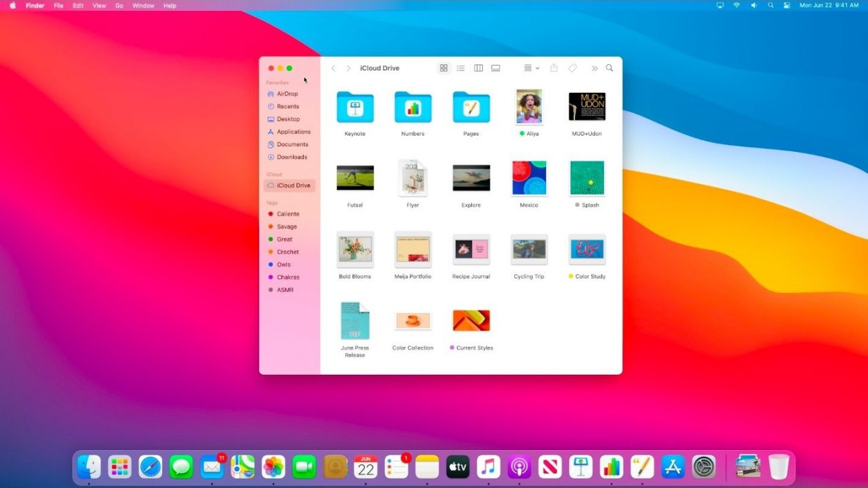
Task: Select the Flyer PDF file
Action: (x=413, y=178)
